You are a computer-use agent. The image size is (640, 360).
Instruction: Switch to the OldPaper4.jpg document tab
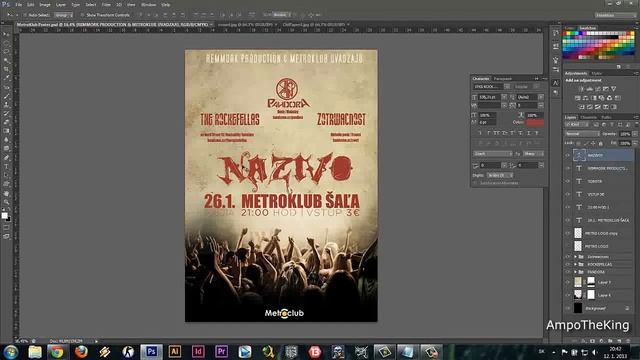point(313,24)
